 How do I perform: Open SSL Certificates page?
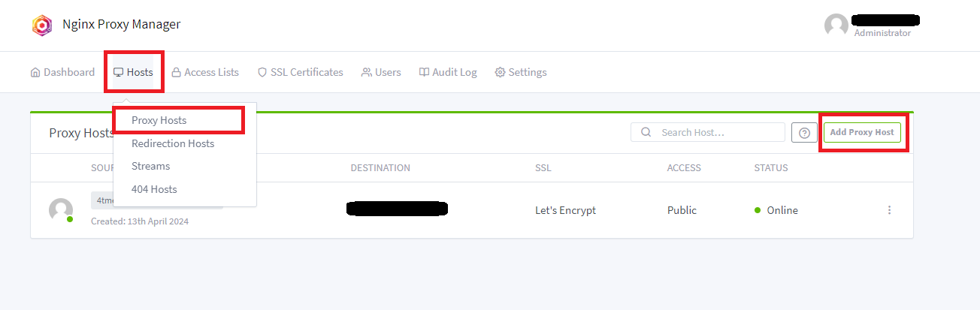click(x=300, y=72)
